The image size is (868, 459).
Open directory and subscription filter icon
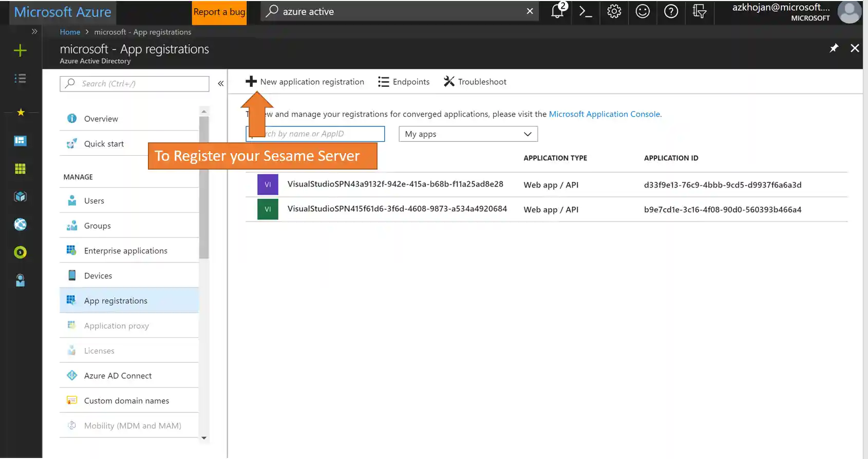[x=699, y=11]
